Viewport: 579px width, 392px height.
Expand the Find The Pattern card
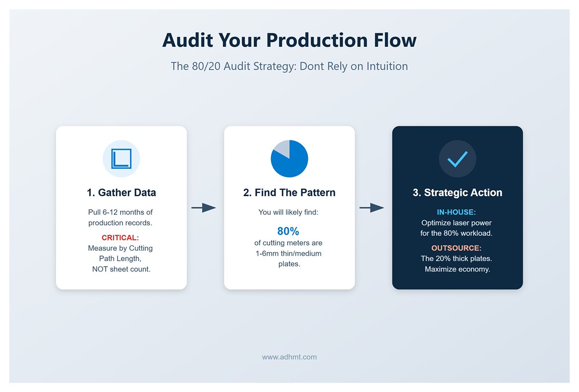click(289, 207)
